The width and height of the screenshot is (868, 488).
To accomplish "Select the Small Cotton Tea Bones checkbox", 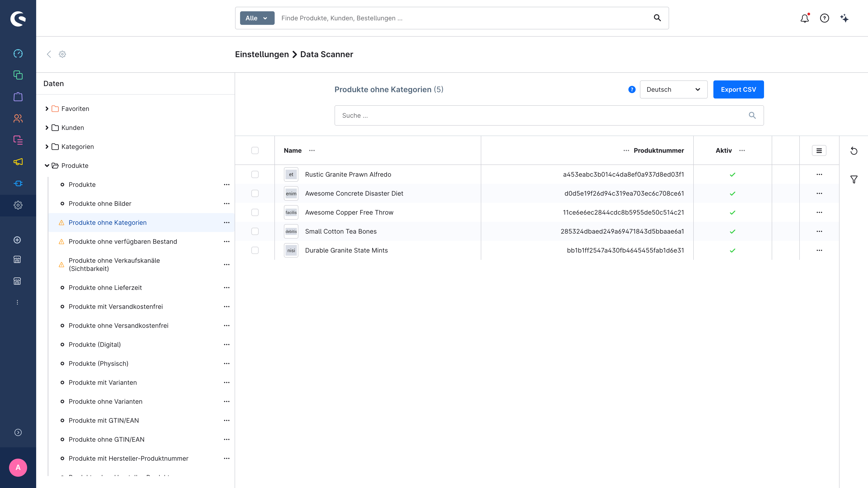I will (255, 231).
